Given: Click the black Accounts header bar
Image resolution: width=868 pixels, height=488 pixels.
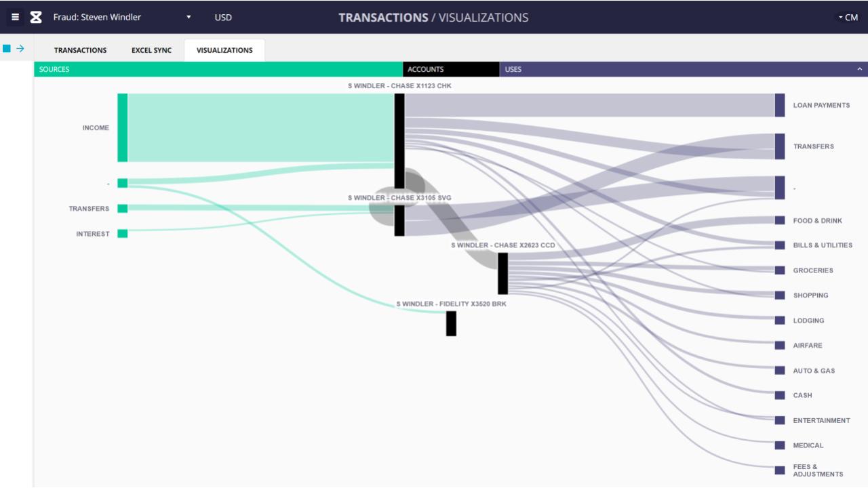Looking at the screenshot, I should tap(451, 69).
